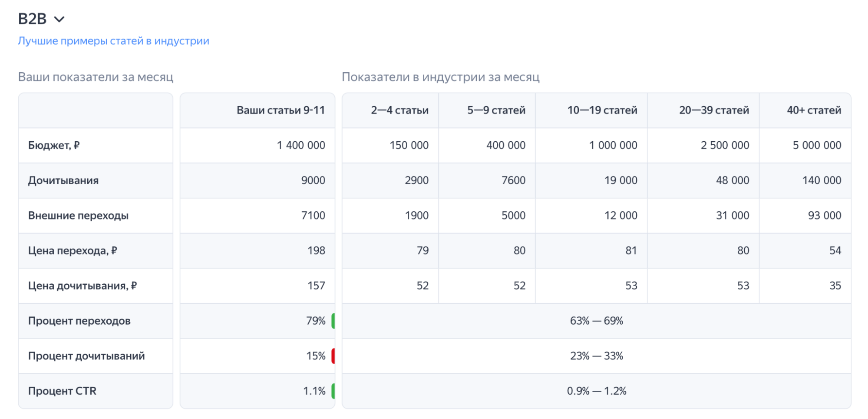Click the 'Внешние переходы' row label
Viewport: 868px width, 419px height.
[78, 216]
